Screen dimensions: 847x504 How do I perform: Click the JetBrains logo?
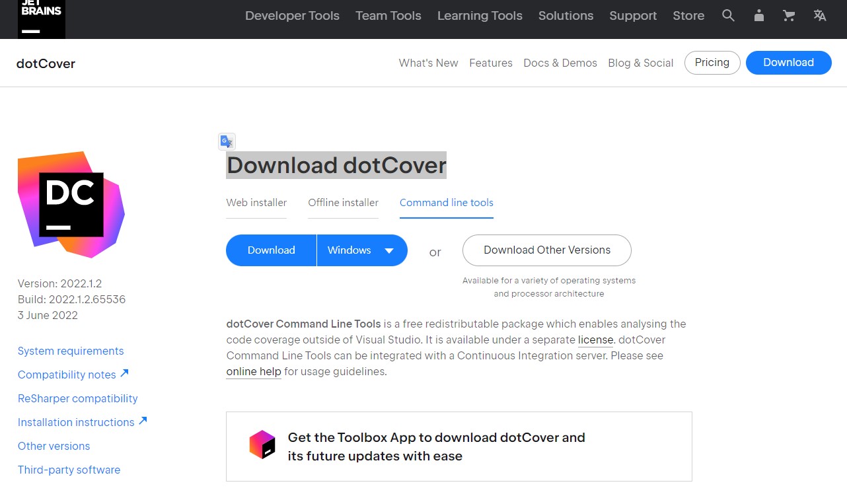click(42, 18)
